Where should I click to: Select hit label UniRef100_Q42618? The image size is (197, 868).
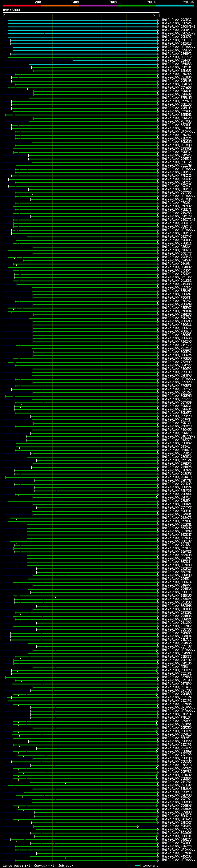click(177, 43)
